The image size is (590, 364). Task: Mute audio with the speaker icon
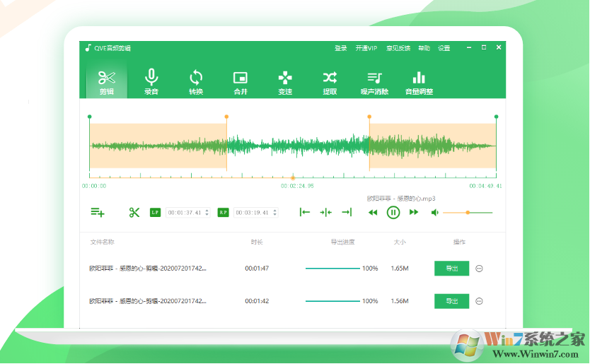click(x=435, y=212)
